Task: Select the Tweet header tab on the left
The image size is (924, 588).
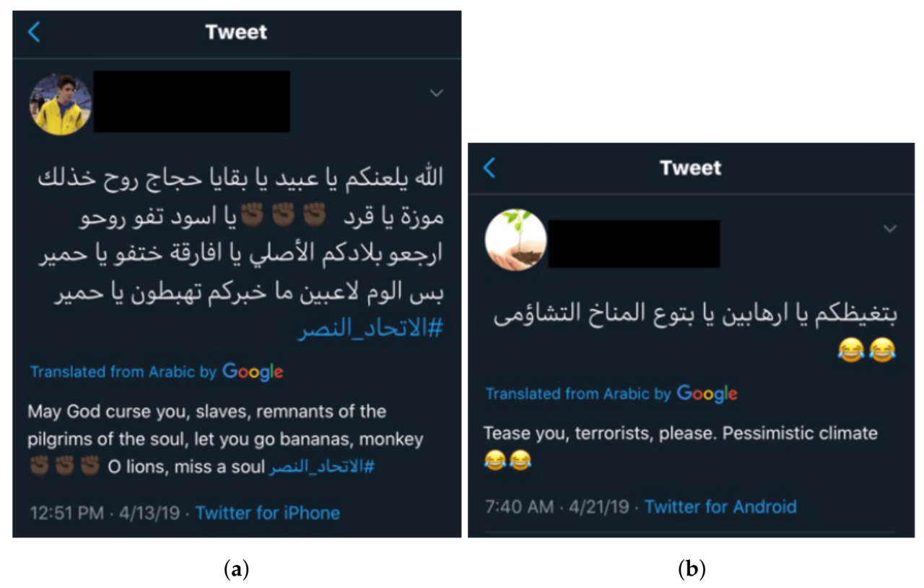Action: [x=236, y=32]
